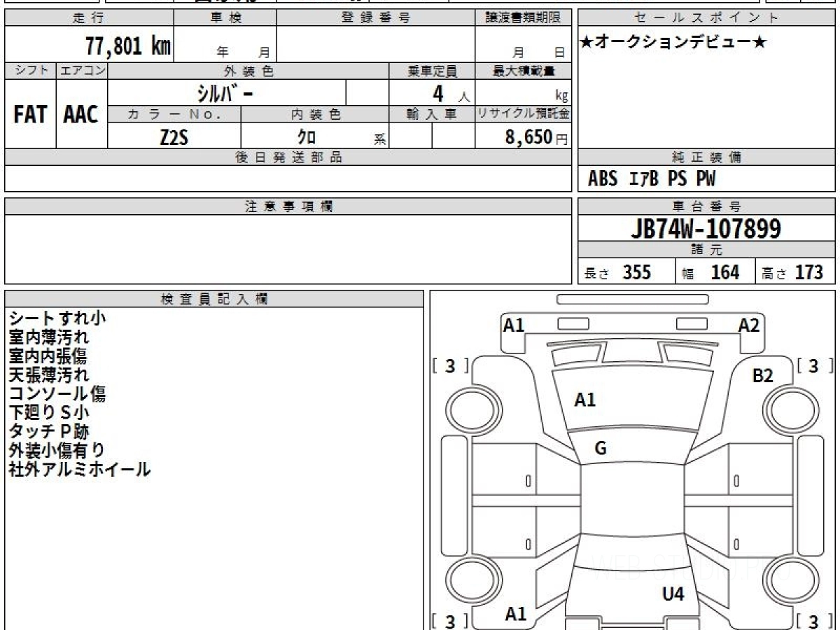Screen dimensions: 840x630
Task: Click the A2 damage mark on diagram
Action: pyautogui.click(x=749, y=325)
